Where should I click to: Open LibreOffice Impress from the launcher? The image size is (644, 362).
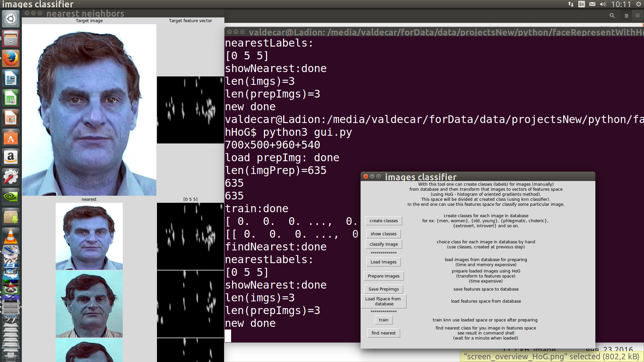[x=11, y=118]
